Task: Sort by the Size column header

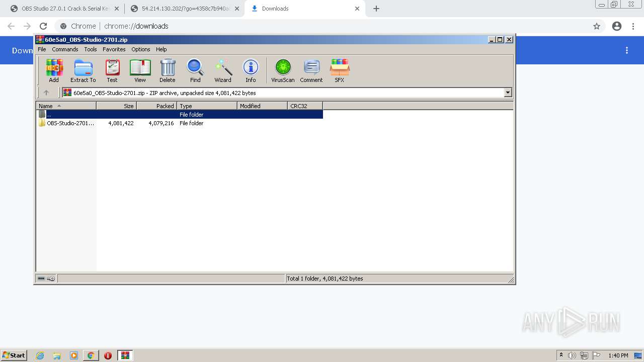Action: 116,106
